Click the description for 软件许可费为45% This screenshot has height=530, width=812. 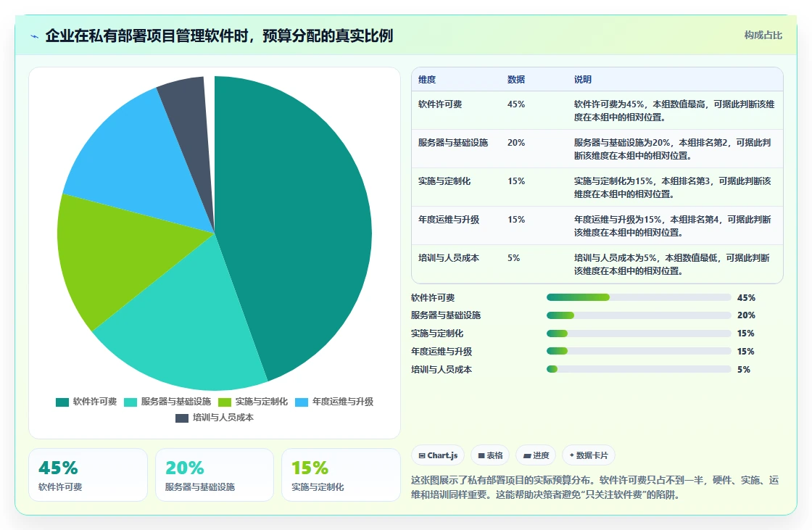click(x=674, y=110)
